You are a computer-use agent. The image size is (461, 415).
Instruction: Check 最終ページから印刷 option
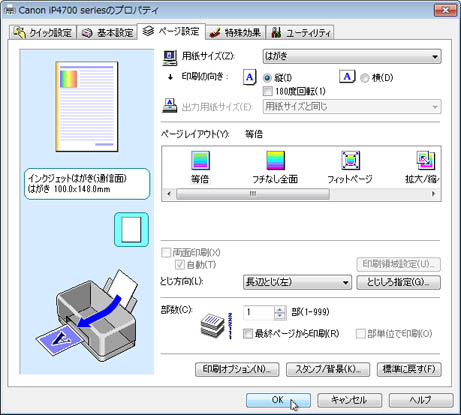coord(248,333)
